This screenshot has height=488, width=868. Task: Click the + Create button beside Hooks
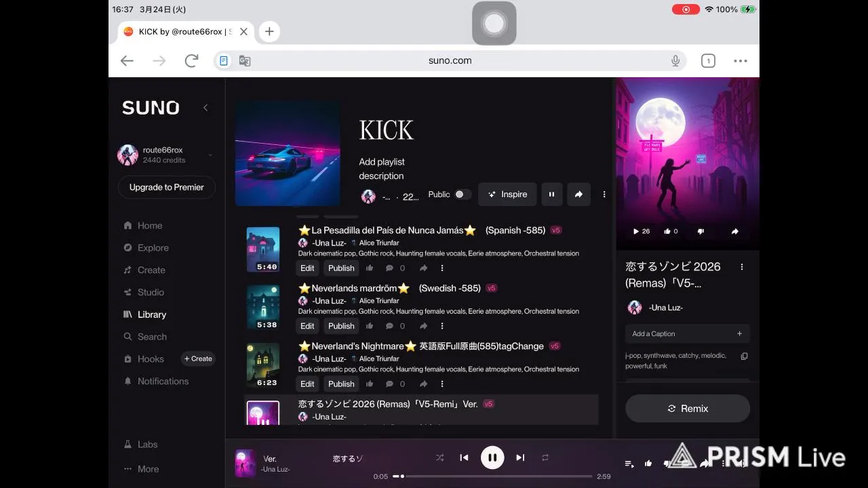click(x=198, y=359)
